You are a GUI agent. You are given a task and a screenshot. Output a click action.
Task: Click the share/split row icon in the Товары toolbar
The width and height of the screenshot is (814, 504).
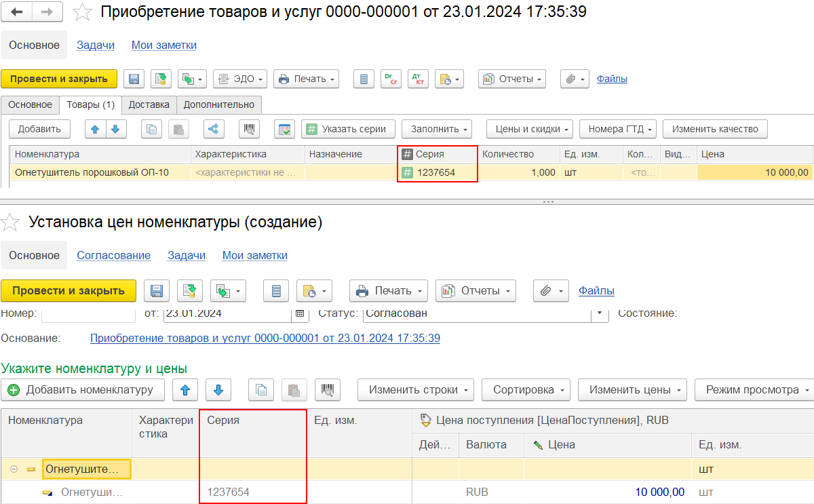coord(214,129)
